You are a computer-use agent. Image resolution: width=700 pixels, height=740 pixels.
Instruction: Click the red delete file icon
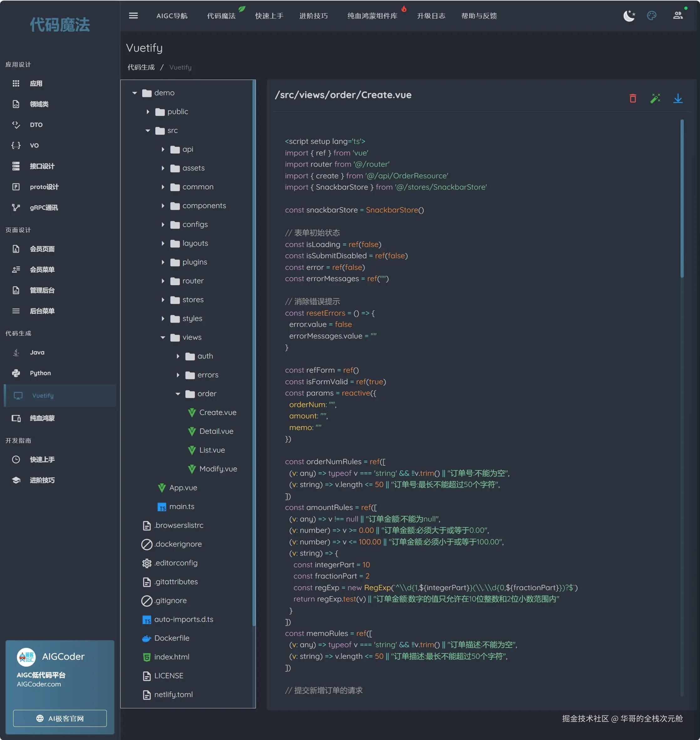pyautogui.click(x=633, y=98)
